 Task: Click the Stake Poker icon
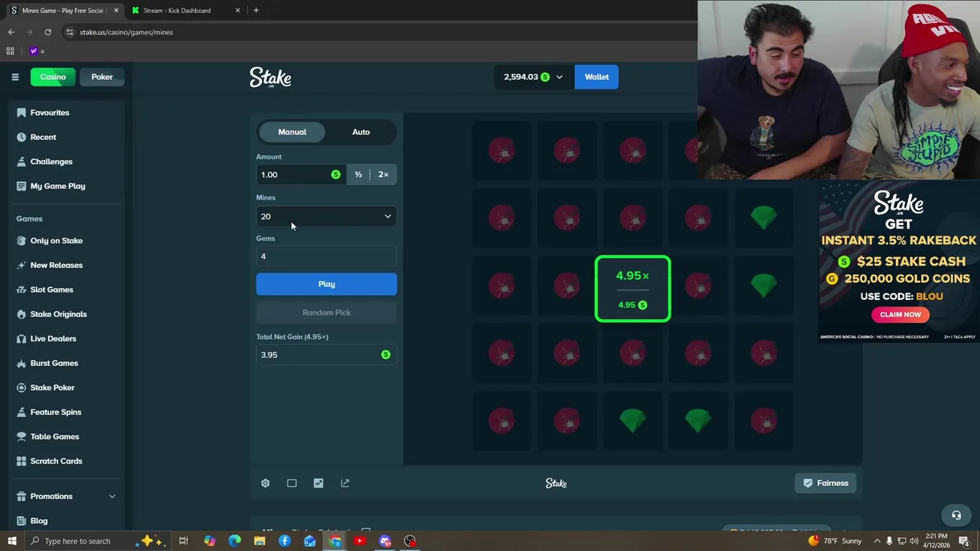coord(21,387)
